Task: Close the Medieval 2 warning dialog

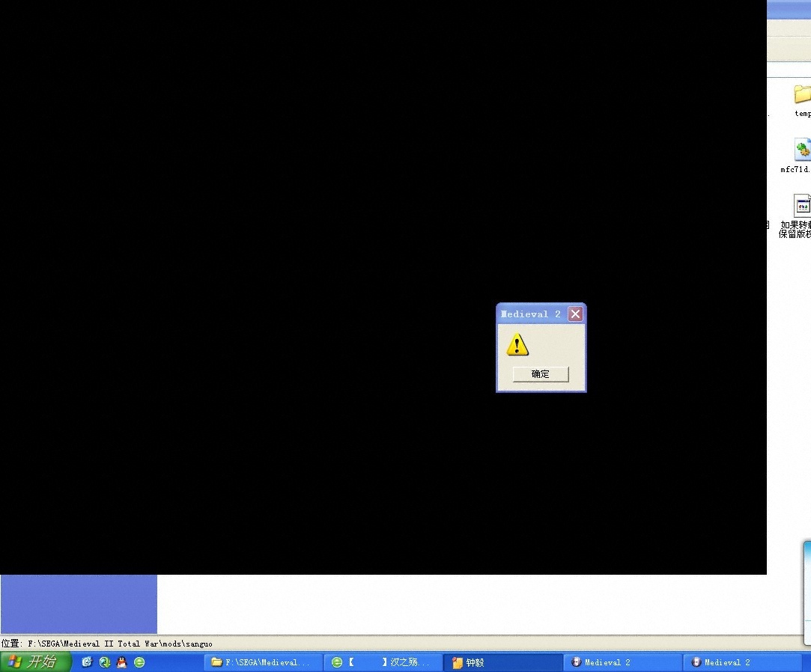Action: 575,314
